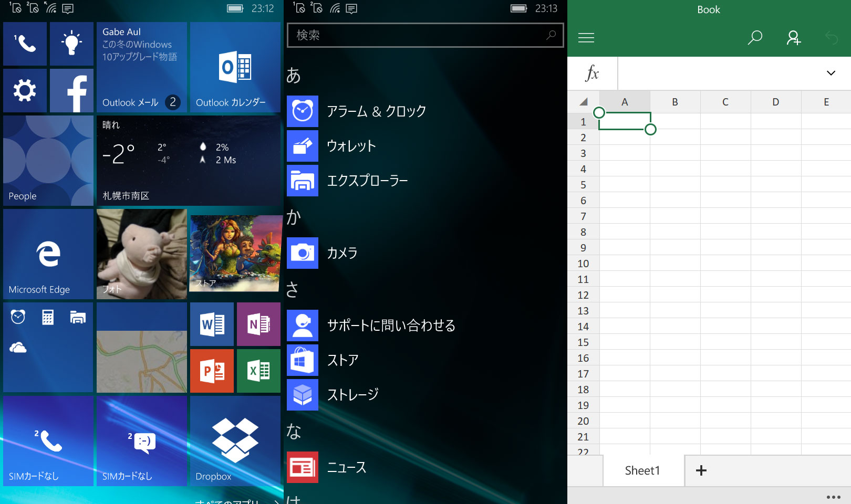Select column E header

[826, 102]
